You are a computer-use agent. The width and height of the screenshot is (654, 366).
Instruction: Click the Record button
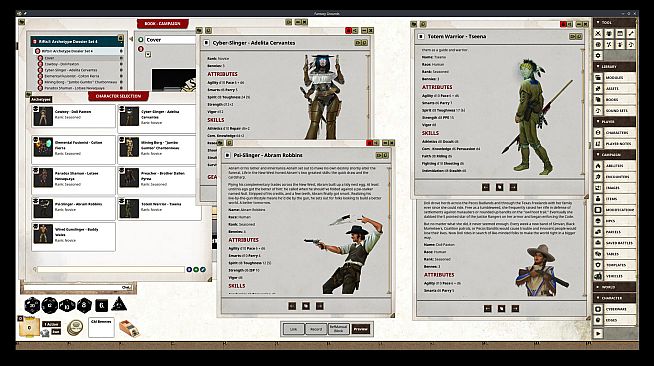point(316,329)
